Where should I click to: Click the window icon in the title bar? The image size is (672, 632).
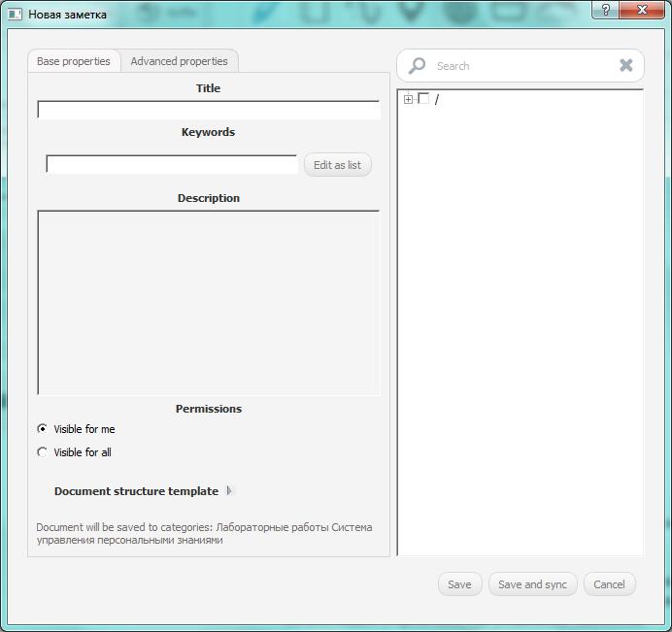(15, 15)
